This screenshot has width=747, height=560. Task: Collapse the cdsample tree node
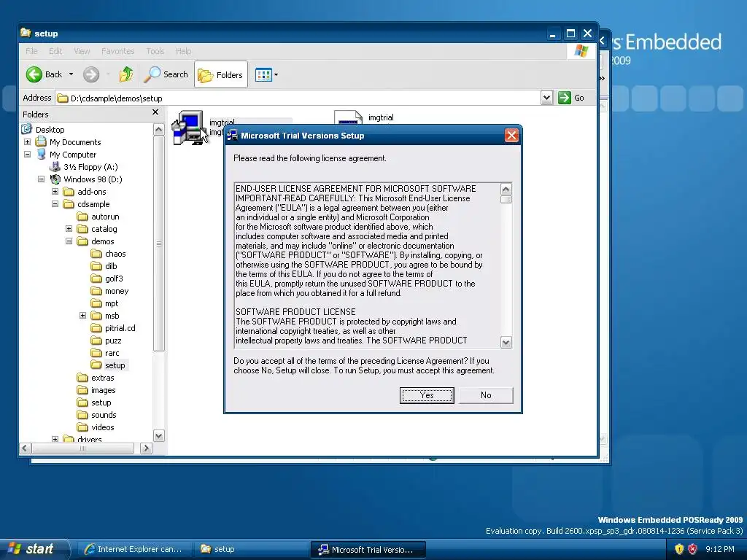coord(55,204)
